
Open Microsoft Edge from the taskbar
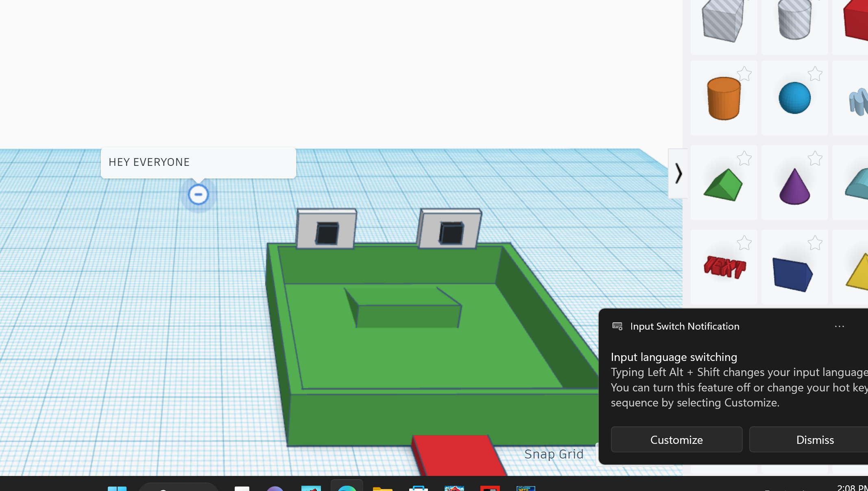347,488
